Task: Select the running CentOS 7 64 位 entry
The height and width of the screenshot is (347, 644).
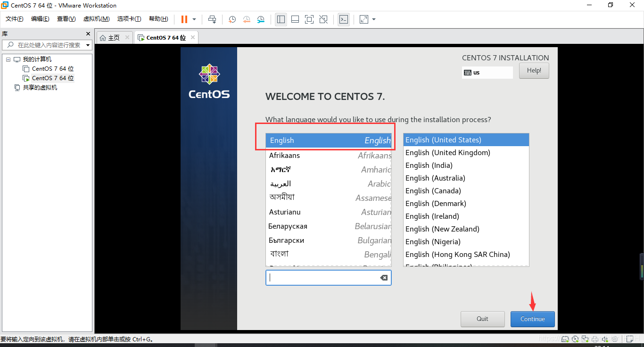Action: coord(53,78)
